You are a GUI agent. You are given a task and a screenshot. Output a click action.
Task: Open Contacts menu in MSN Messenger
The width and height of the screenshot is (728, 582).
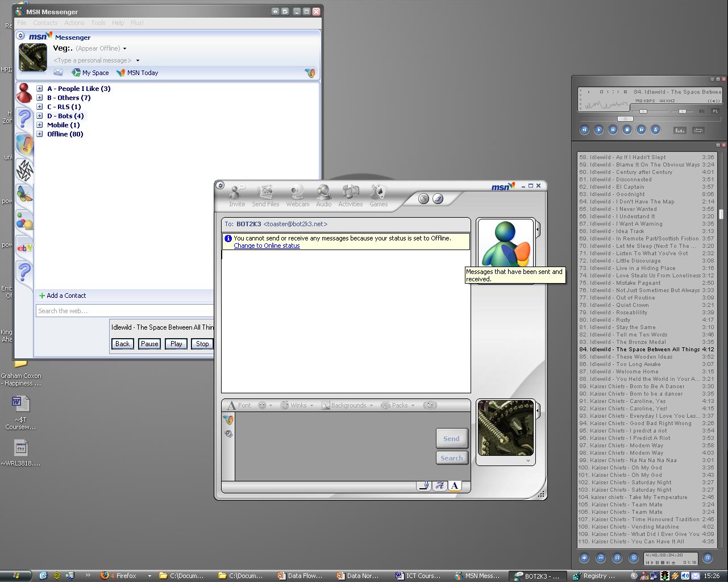click(45, 23)
